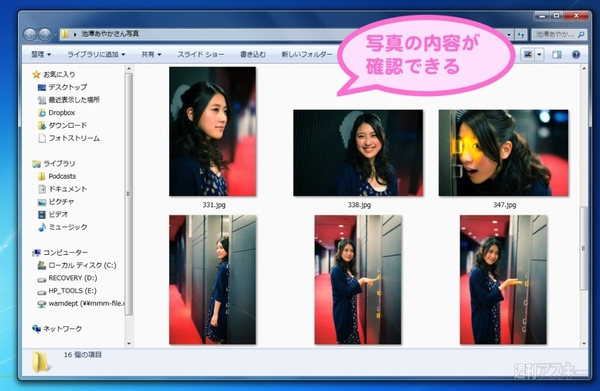Click 16 個の項目 status text
The width and height of the screenshot is (600, 391).
click(83, 355)
